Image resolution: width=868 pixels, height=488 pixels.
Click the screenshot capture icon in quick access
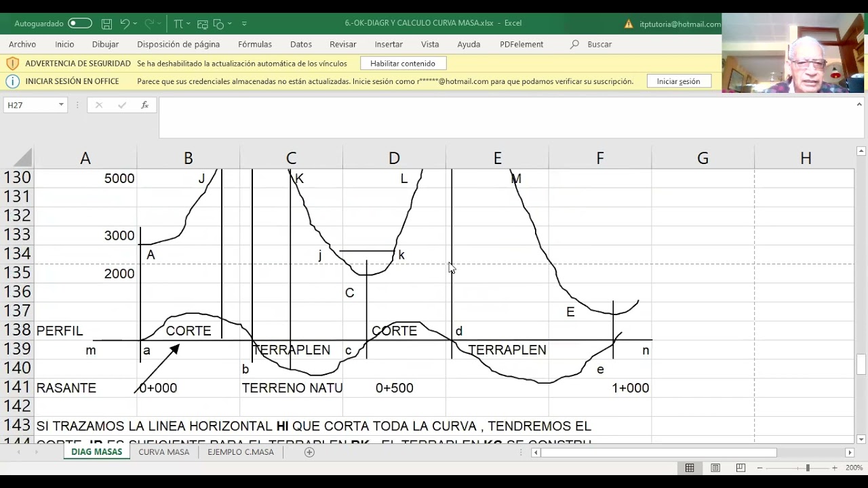tap(202, 24)
